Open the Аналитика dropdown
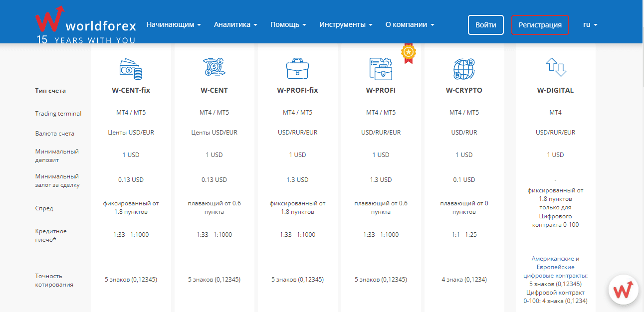 click(x=235, y=23)
